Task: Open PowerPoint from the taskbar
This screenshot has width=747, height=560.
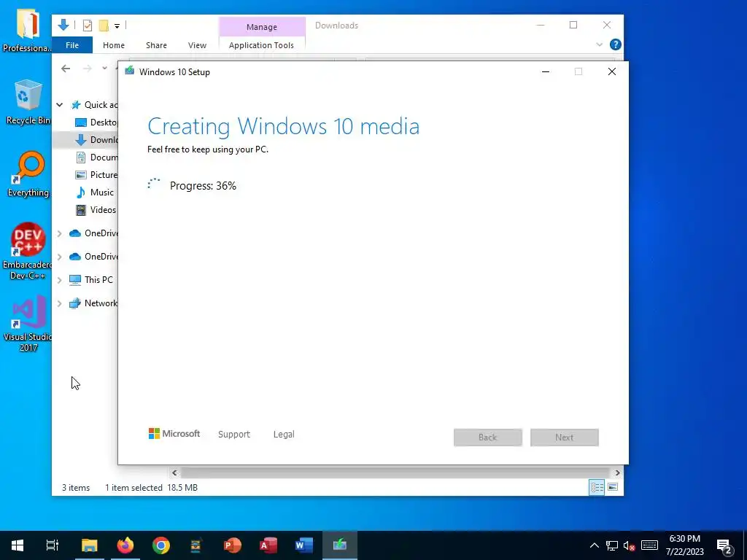Action: [x=233, y=545]
